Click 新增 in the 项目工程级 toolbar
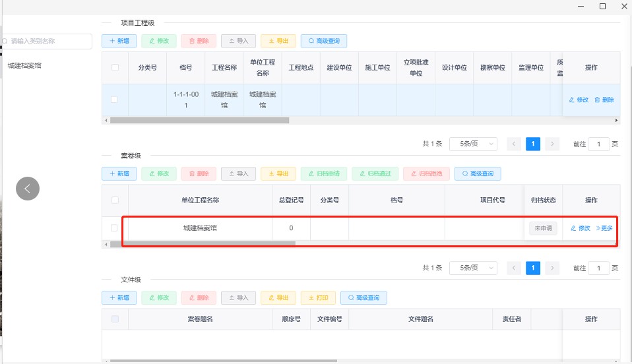 coord(119,41)
